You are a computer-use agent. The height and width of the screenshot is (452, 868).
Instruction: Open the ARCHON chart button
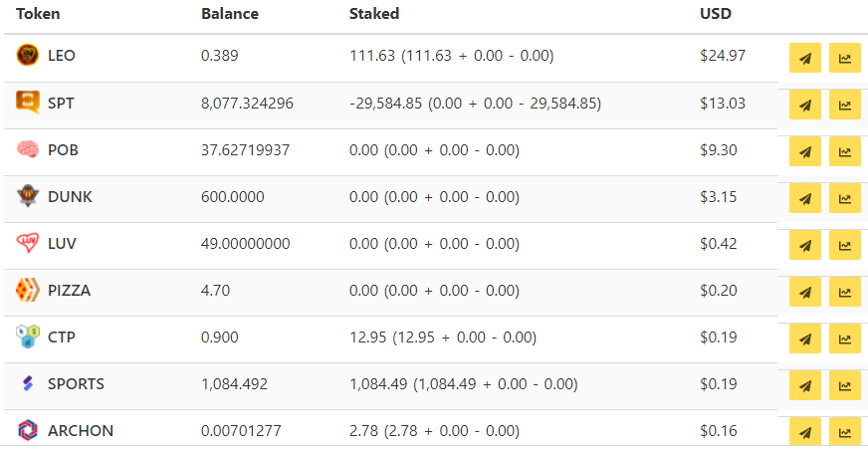[x=845, y=431]
